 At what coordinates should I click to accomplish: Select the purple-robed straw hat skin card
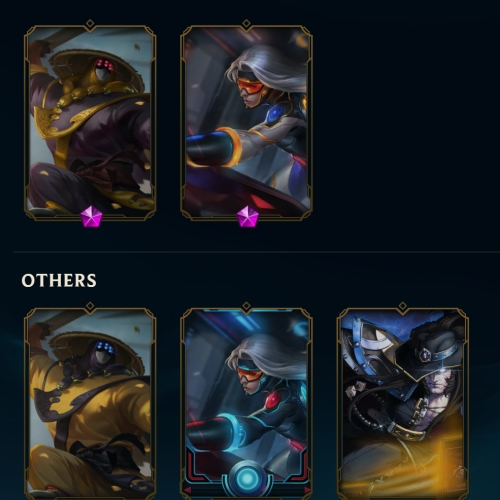click(x=90, y=123)
